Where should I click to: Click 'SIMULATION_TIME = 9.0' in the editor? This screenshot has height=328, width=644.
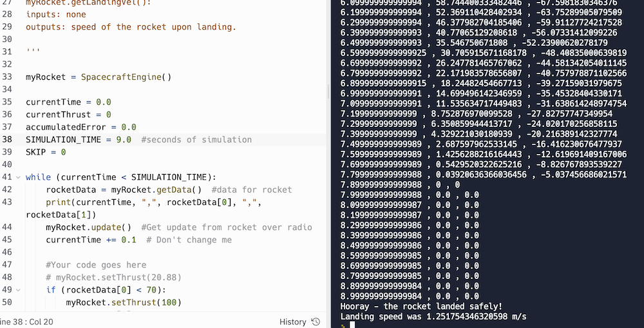[79, 139]
